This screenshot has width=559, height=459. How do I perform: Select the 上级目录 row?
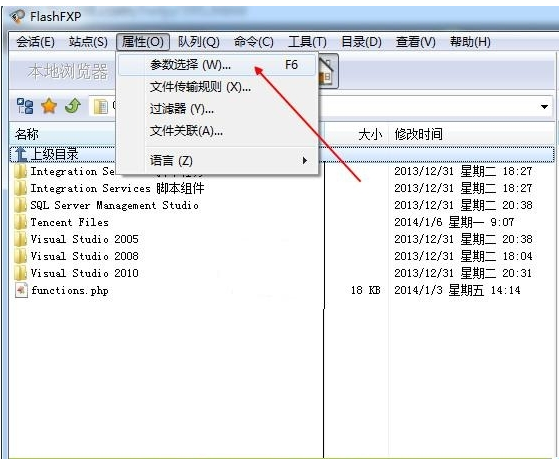point(282,154)
